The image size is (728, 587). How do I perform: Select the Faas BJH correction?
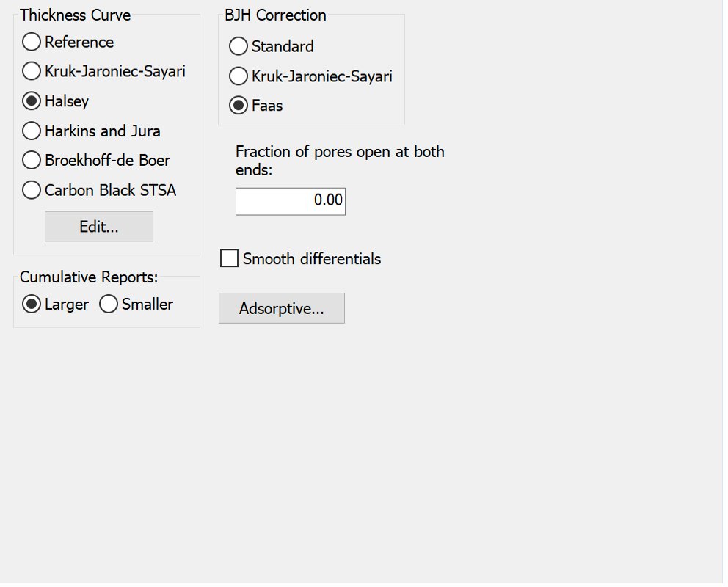click(239, 106)
